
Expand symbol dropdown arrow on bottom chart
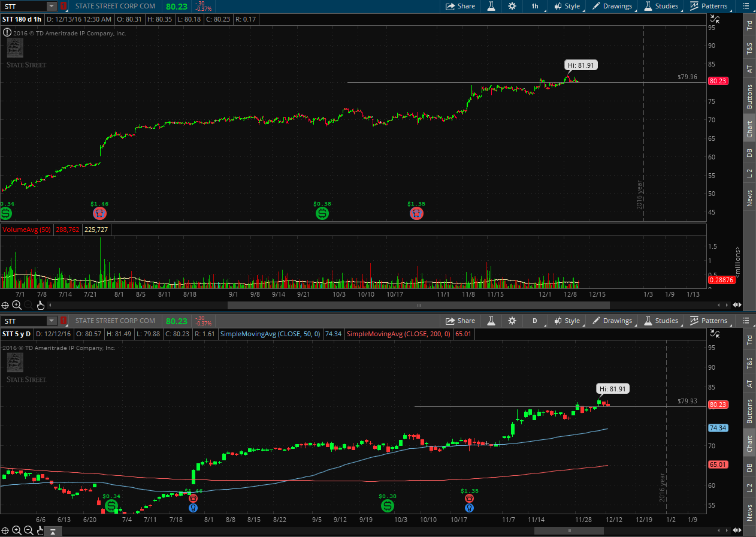coord(52,321)
